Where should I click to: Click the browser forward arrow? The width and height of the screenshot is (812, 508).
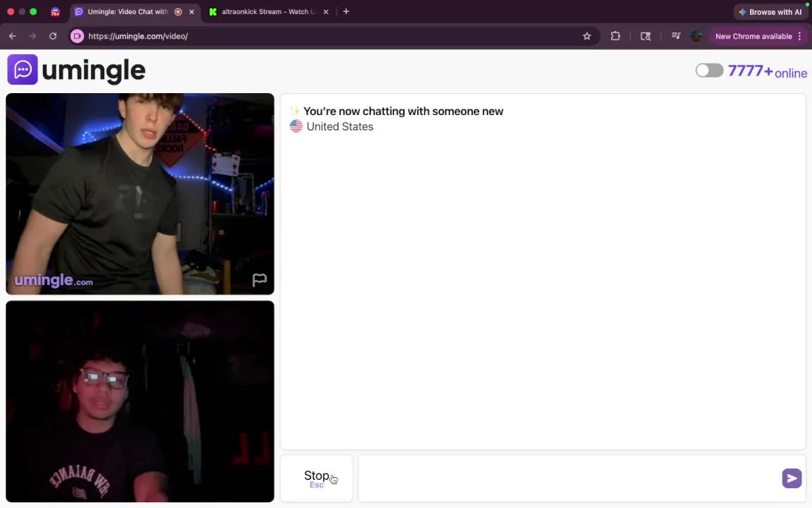(x=32, y=36)
